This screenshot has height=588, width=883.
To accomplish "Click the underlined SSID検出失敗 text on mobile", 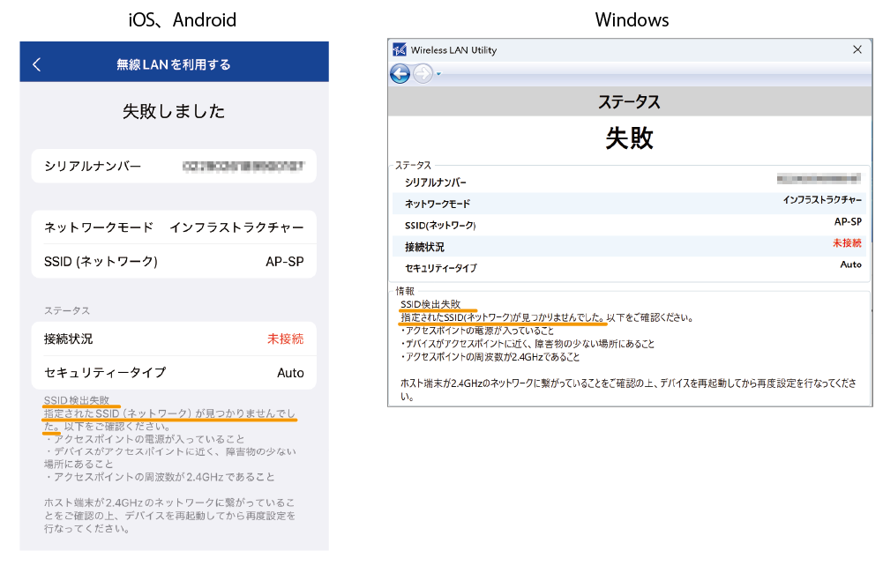I will click(x=77, y=401).
